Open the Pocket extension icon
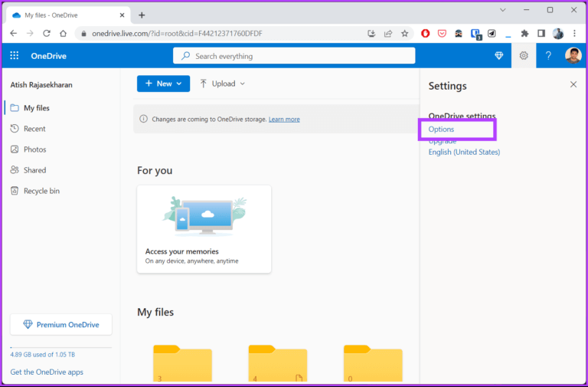 (x=442, y=34)
